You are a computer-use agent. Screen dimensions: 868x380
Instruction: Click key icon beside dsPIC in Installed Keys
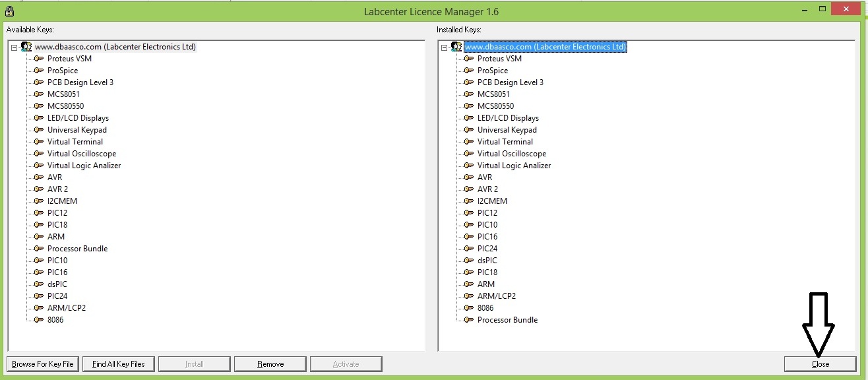(x=469, y=261)
